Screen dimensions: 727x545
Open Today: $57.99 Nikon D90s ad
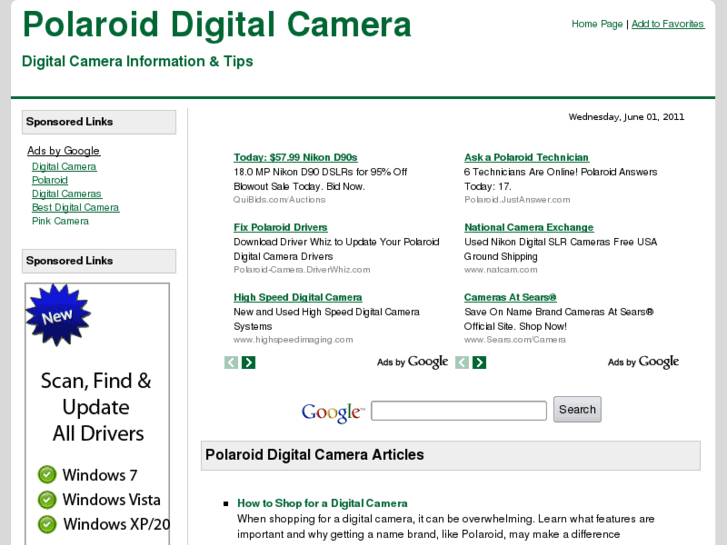295,157
